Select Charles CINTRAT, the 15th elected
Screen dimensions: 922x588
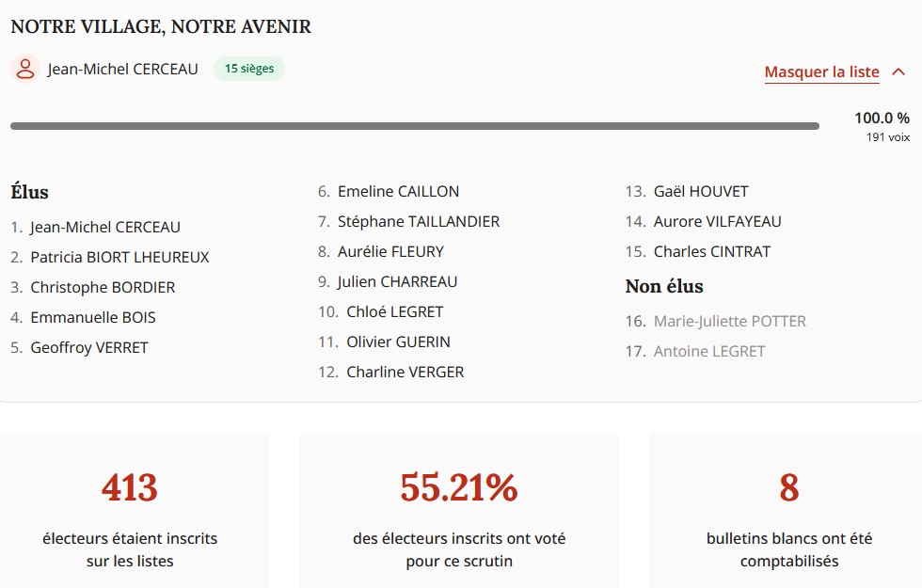click(x=711, y=251)
